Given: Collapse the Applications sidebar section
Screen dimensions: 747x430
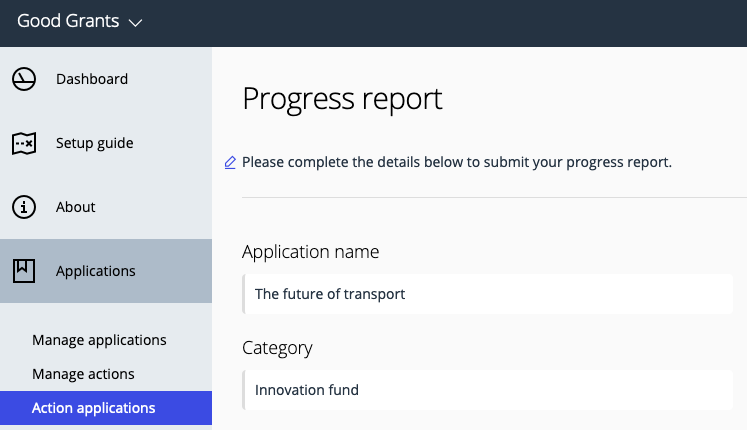Looking at the screenshot, I should [x=106, y=271].
